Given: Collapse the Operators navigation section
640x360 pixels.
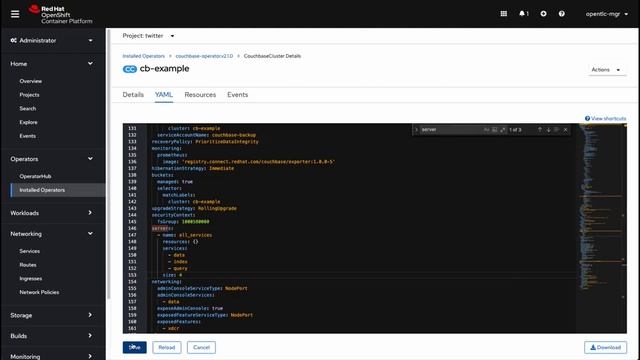Looking at the screenshot, I should pyautogui.click(x=52, y=159).
